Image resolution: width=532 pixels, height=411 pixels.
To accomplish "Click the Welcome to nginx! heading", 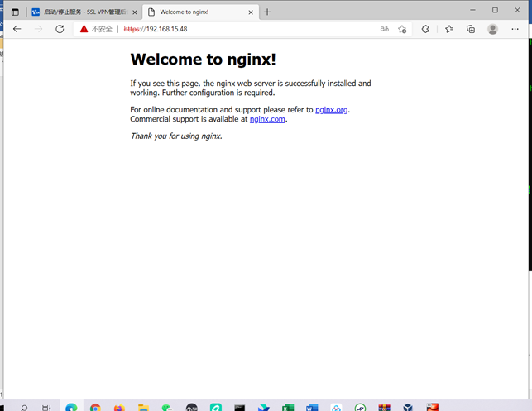I will click(203, 60).
